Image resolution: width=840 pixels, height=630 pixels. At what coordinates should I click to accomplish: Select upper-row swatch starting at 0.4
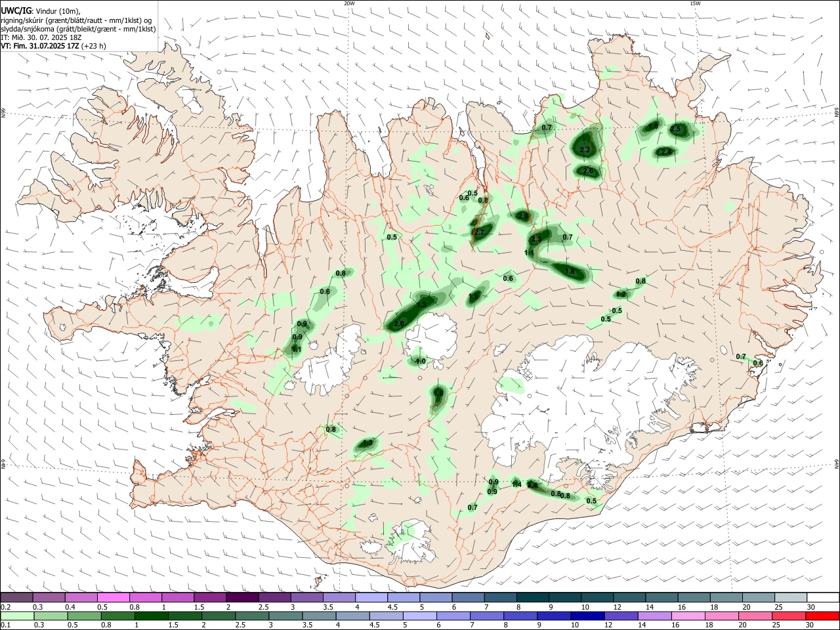(81, 598)
